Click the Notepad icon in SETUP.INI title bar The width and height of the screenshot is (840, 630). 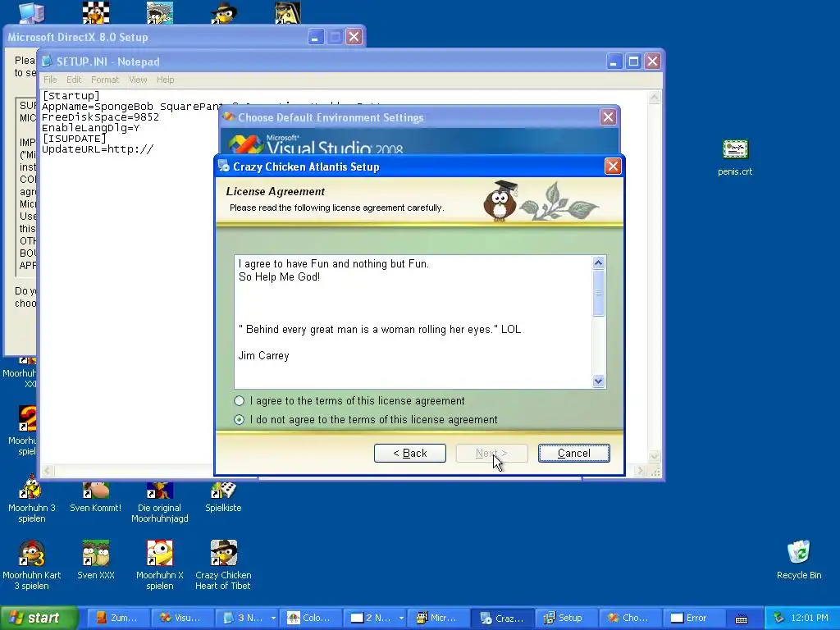(47, 62)
